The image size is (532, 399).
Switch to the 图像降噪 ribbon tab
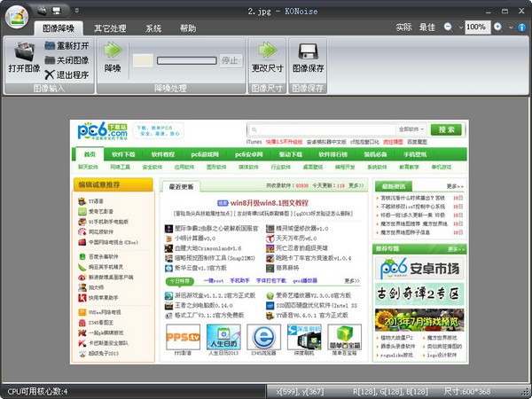tap(59, 28)
